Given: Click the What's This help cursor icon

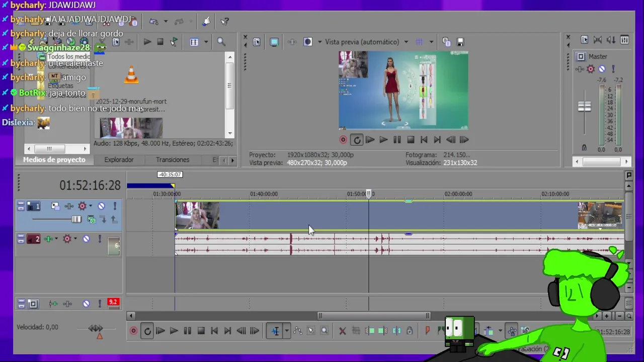Looking at the screenshot, I should (225, 21).
